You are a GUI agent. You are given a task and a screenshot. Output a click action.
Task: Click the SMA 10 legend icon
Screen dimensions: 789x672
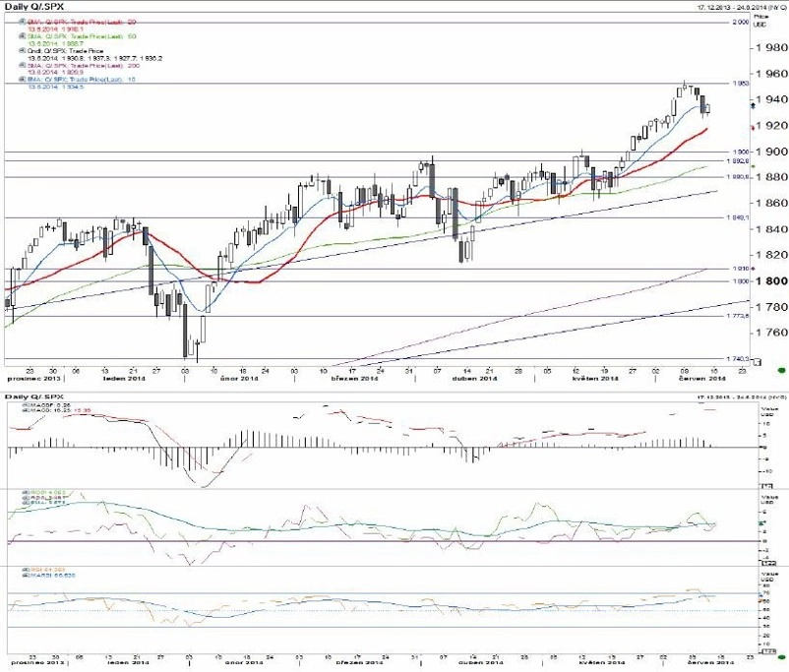click(x=23, y=80)
